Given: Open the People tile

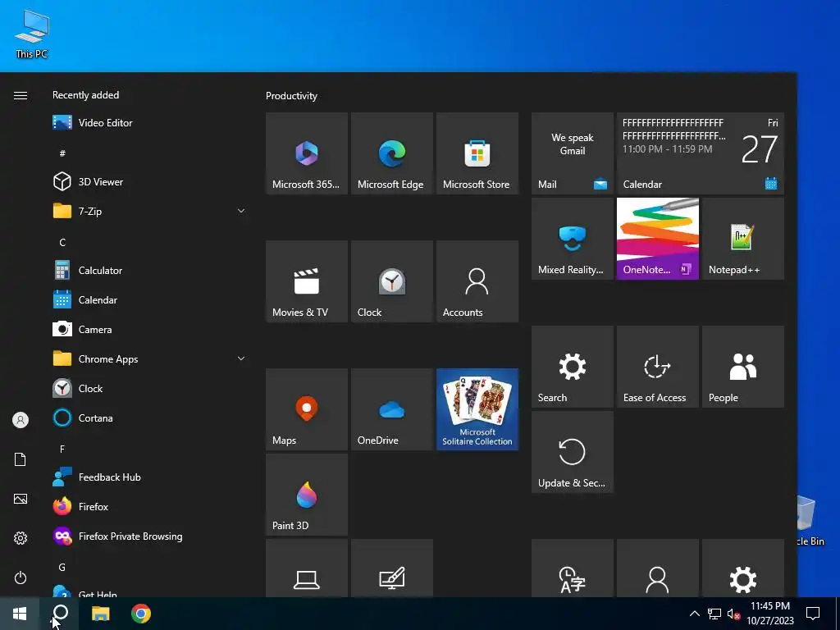Looking at the screenshot, I should click(x=743, y=367).
